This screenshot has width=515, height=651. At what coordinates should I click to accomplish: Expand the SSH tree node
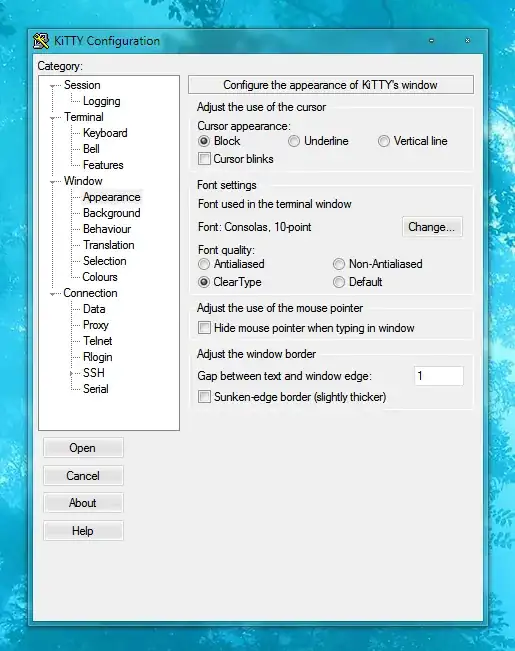coord(71,374)
